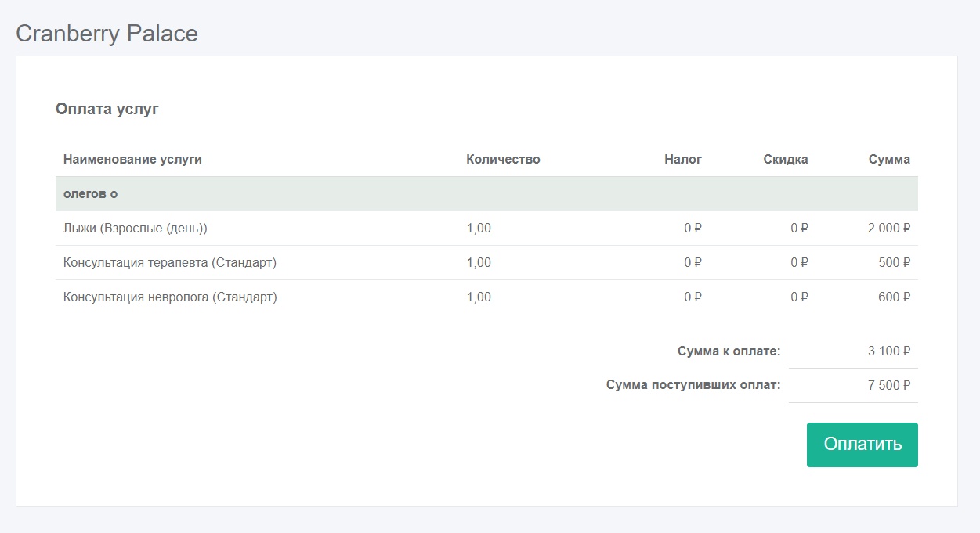Click the 3 100 ₽ total amount
The height and width of the screenshot is (533, 980).
coord(888,351)
